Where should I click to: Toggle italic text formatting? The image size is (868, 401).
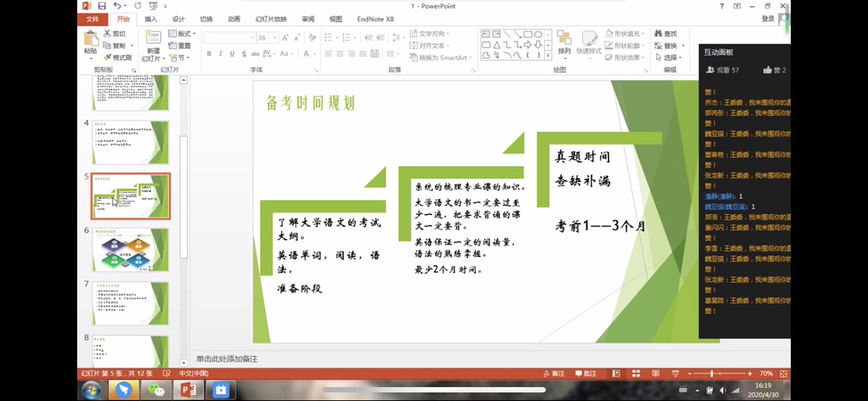tap(221, 53)
